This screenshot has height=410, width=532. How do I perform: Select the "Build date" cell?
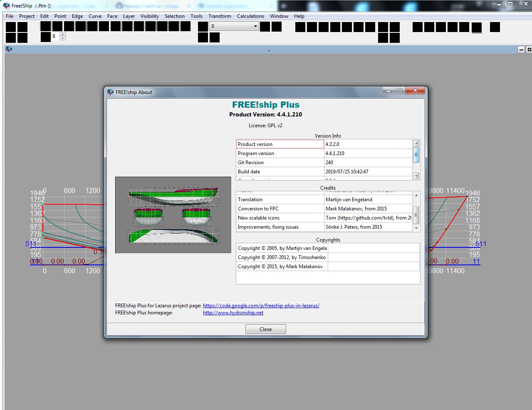pos(280,172)
